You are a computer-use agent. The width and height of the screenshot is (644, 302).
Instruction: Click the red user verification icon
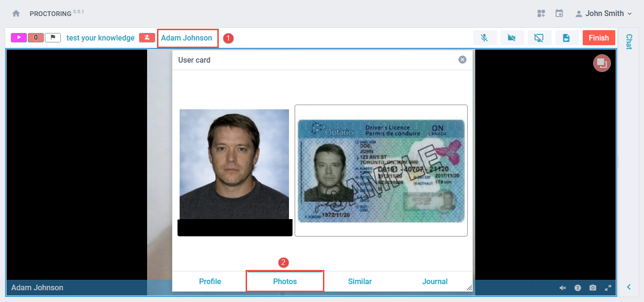coord(147,38)
